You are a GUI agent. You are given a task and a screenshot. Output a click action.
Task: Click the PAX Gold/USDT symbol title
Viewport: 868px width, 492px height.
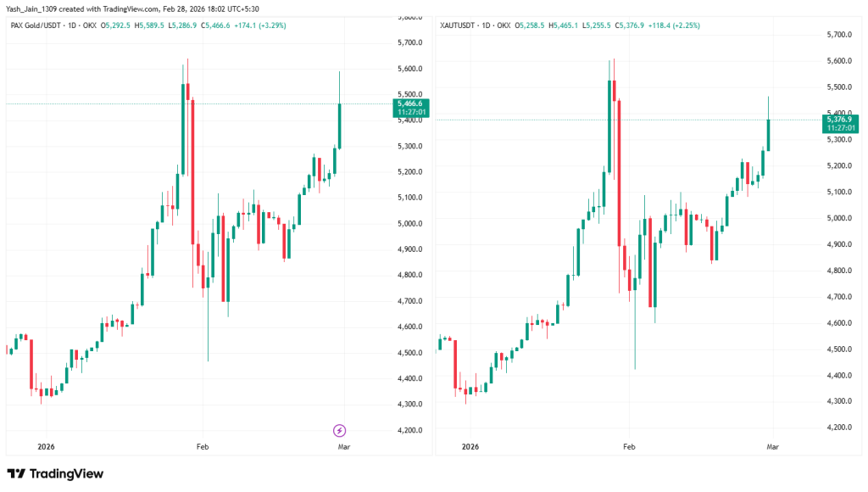39,25
